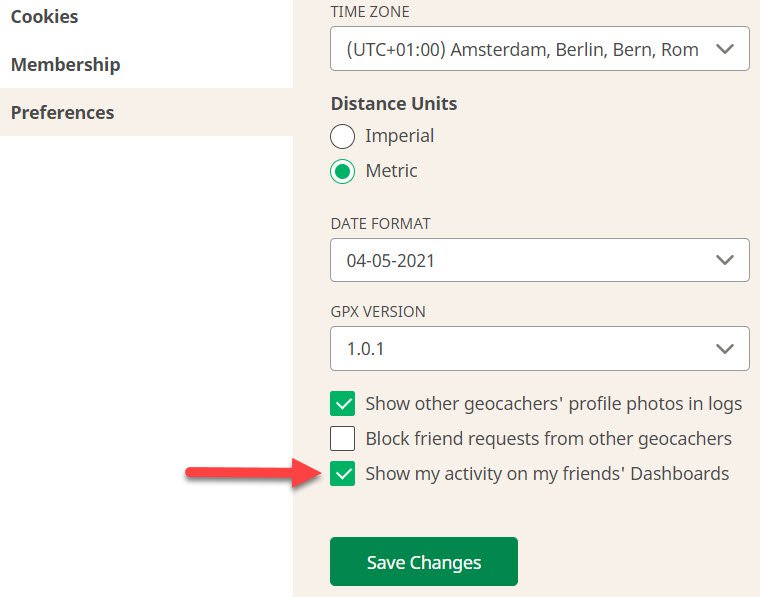
Task: Save Changes to preferences
Action: (x=424, y=562)
